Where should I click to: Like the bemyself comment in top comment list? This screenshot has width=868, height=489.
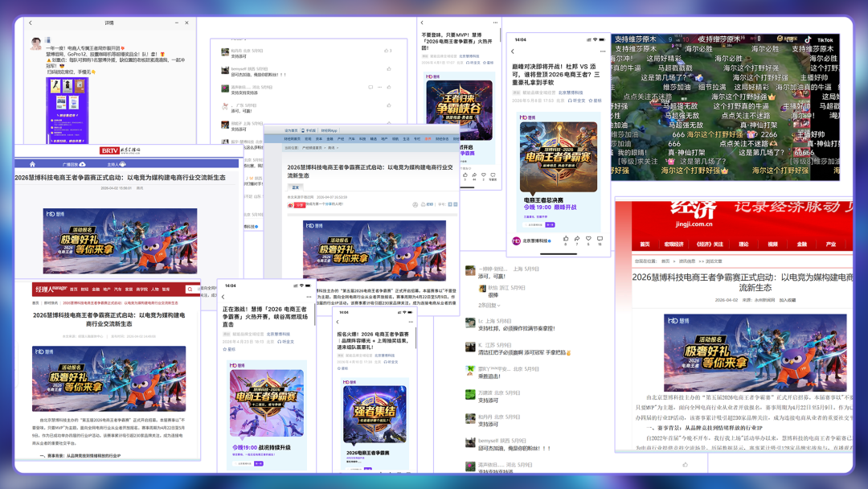pyautogui.click(x=389, y=69)
